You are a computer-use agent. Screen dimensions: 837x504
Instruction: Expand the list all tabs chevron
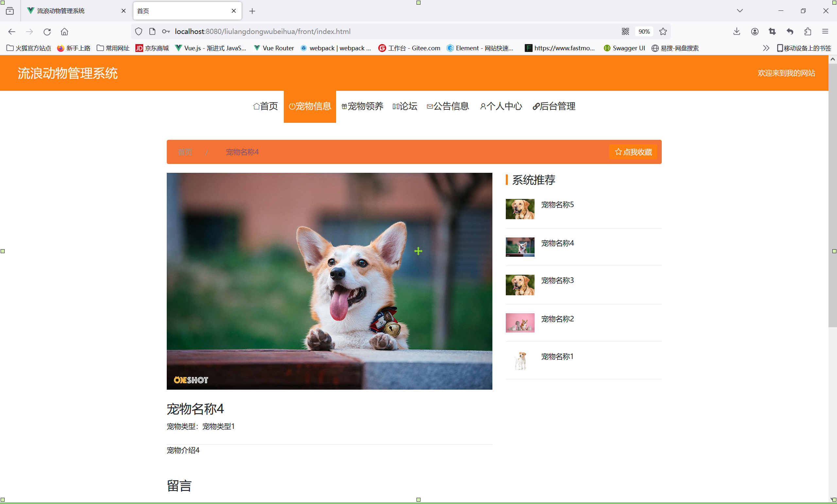pyautogui.click(x=740, y=11)
